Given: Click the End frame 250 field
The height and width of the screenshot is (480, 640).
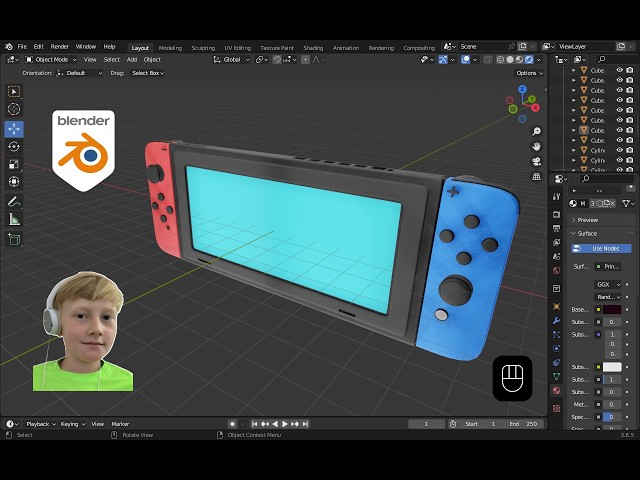Looking at the screenshot, I should click(x=522, y=424).
